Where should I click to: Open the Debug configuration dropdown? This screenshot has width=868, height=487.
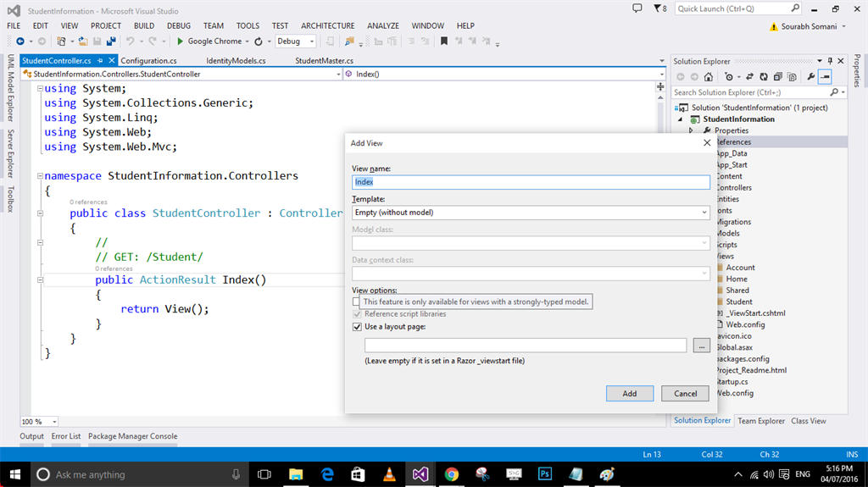tap(311, 41)
